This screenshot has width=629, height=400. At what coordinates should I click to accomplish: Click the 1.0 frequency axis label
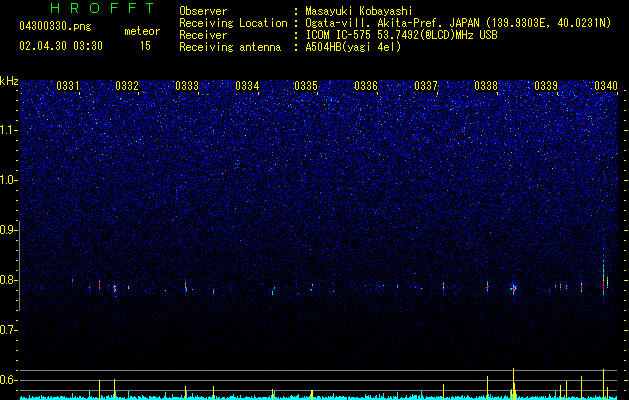[x=8, y=180]
